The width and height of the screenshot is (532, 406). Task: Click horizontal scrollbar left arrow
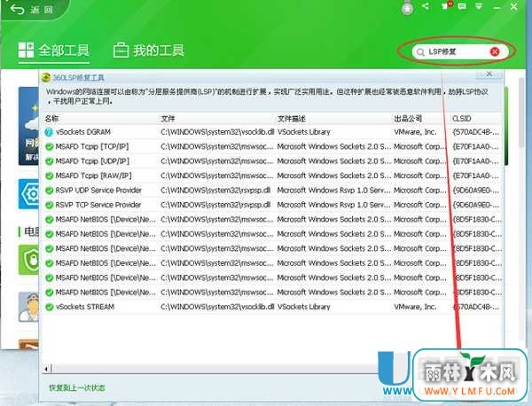coord(46,369)
